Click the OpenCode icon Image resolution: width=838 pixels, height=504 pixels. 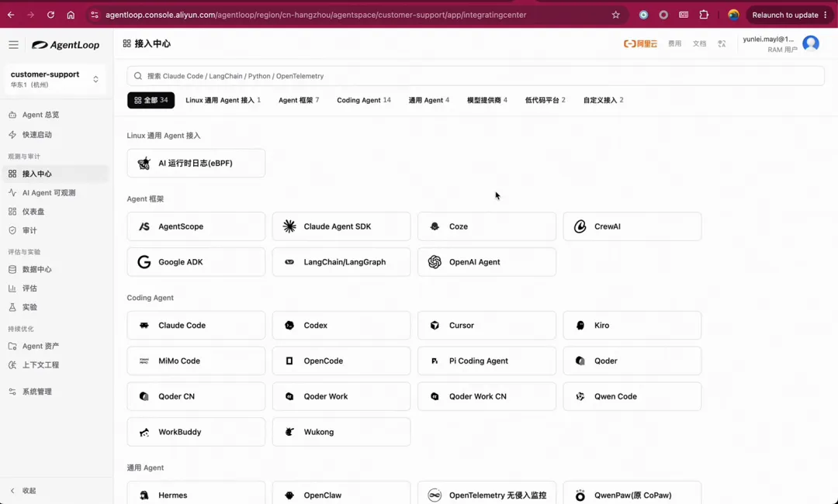click(x=289, y=361)
